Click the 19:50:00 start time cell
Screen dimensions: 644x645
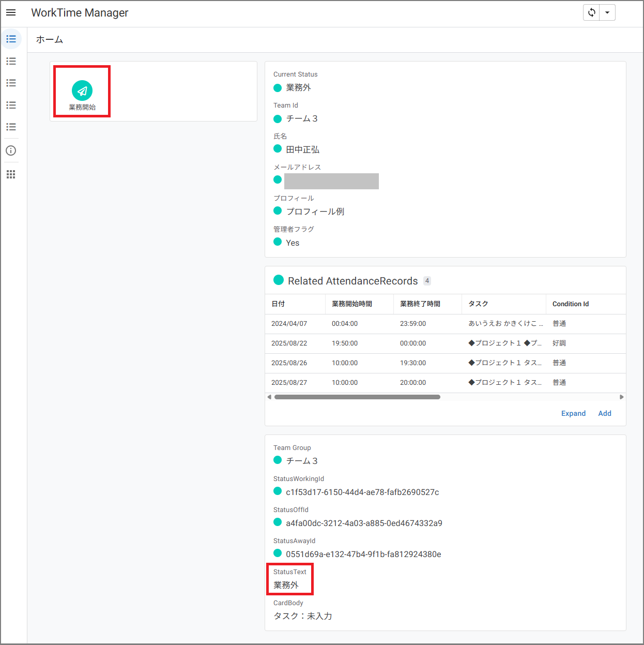(x=345, y=343)
